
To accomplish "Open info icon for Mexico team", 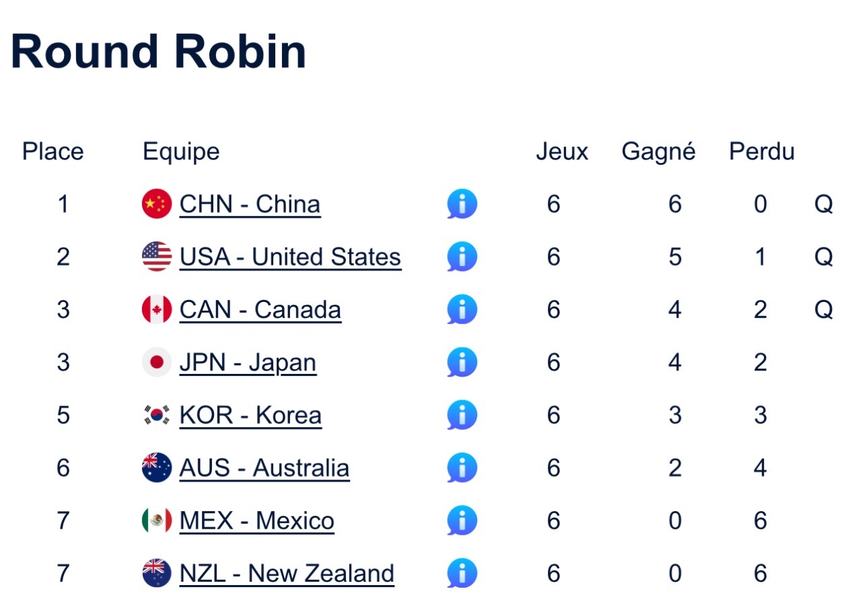I will 462,521.
